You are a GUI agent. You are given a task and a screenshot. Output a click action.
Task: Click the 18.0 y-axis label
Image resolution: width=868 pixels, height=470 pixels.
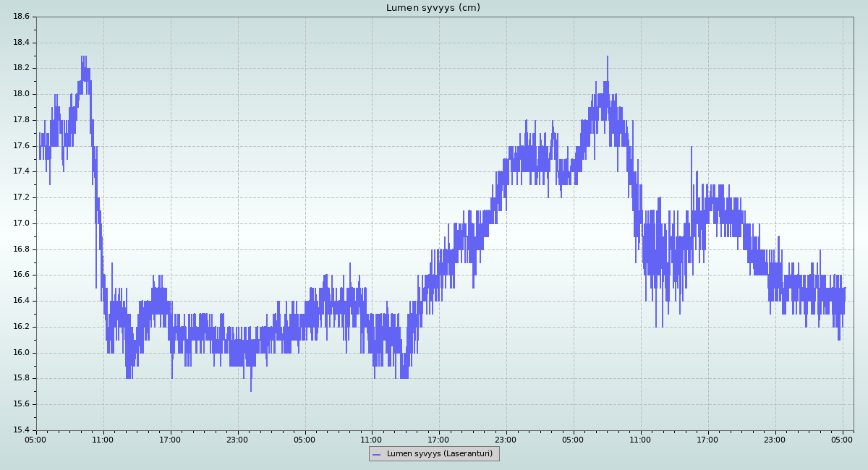pos(21,94)
